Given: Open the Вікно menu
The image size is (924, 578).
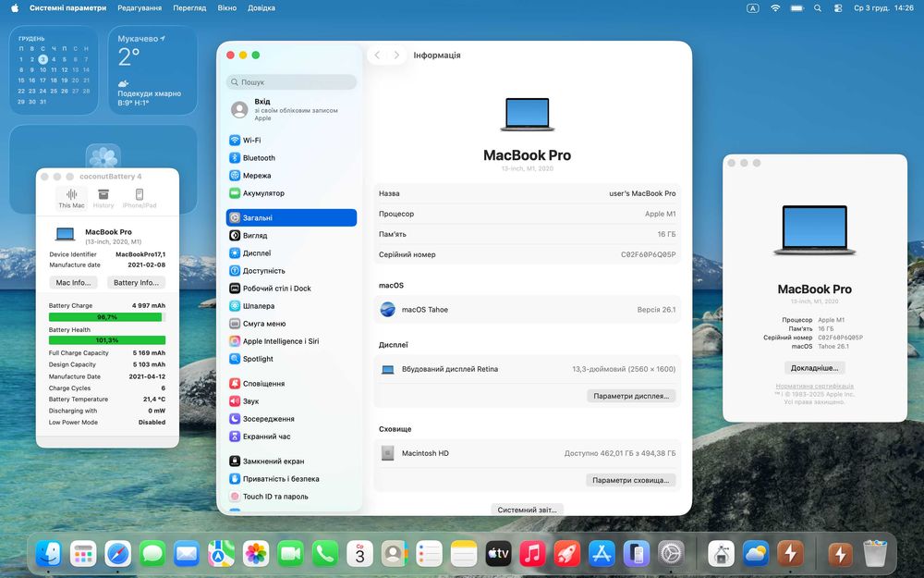Looking at the screenshot, I should point(227,8).
